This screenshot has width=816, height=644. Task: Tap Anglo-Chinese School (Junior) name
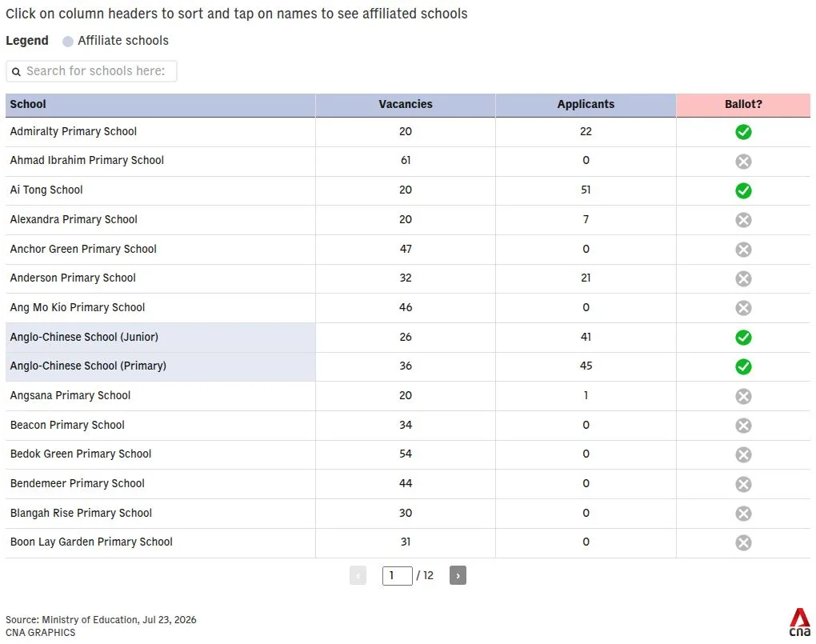pyautogui.click(x=84, y=337)
